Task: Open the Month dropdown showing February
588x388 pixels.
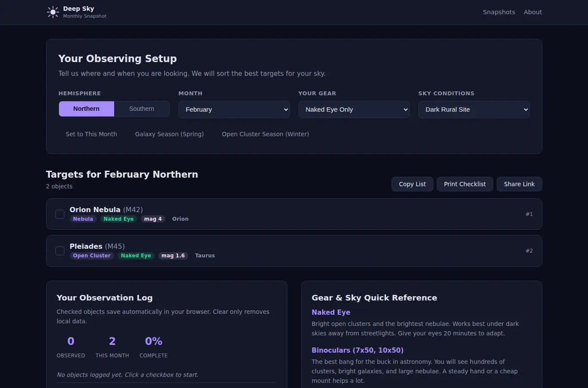Action: (234, 110)
